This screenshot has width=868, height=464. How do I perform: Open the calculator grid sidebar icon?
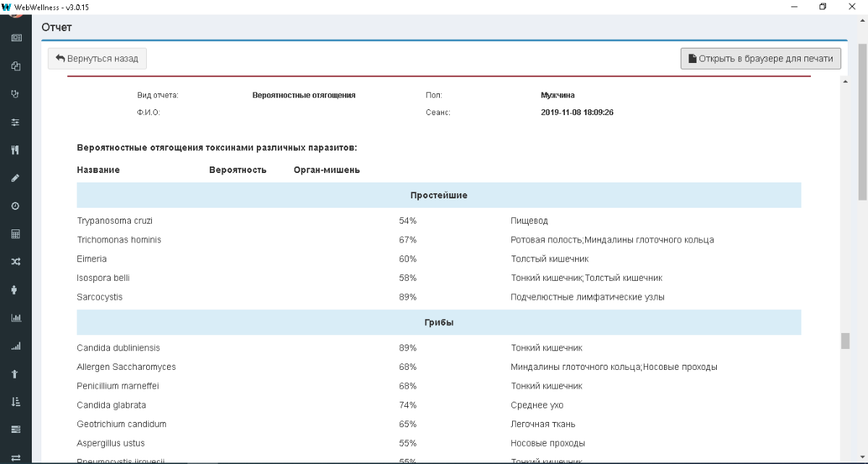point(16,234)
